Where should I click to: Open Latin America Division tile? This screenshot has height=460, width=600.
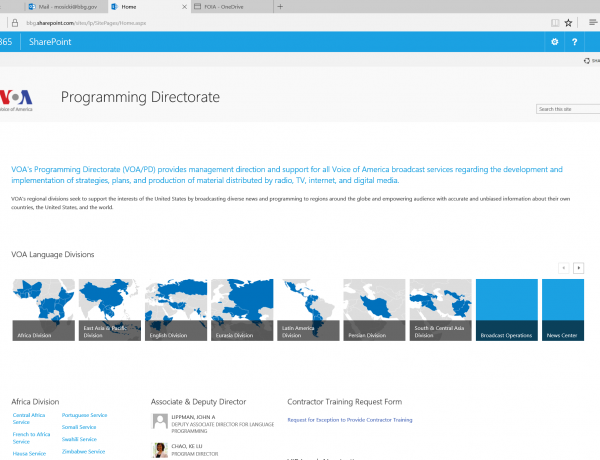308,310
